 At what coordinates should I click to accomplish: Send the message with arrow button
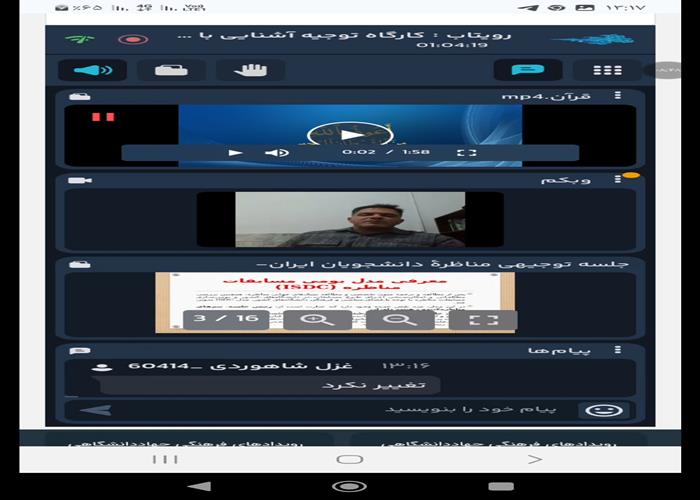tap(96, 410)
